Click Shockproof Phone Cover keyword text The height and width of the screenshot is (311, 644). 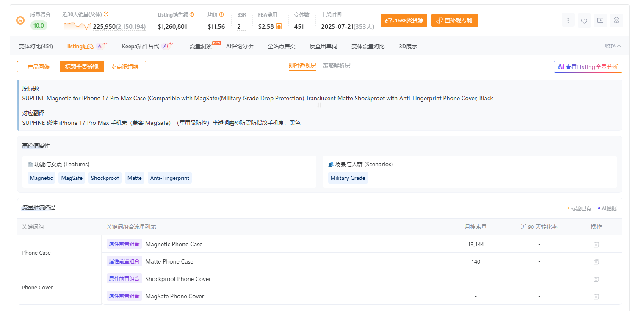[178, 279]
